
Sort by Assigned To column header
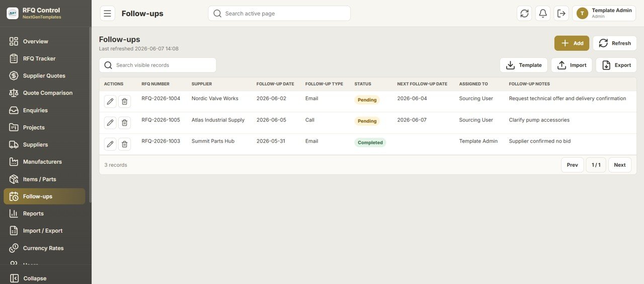coord(473,84)
